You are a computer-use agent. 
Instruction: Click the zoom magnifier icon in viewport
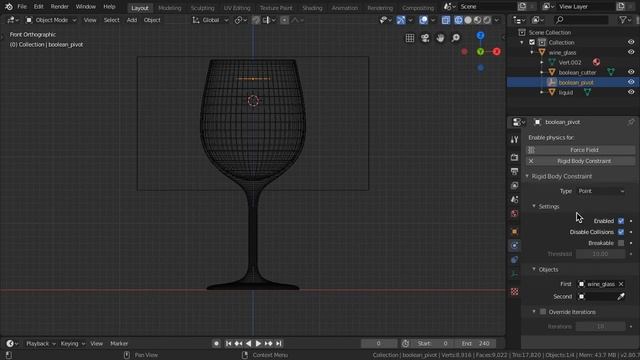pos(456,38)
